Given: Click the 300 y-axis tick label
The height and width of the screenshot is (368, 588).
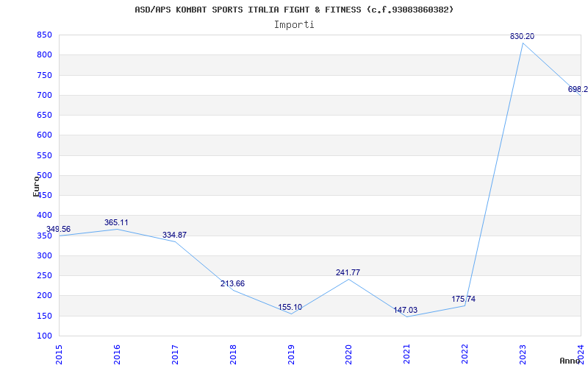Looking at the screenshot, I should [44, 256].
